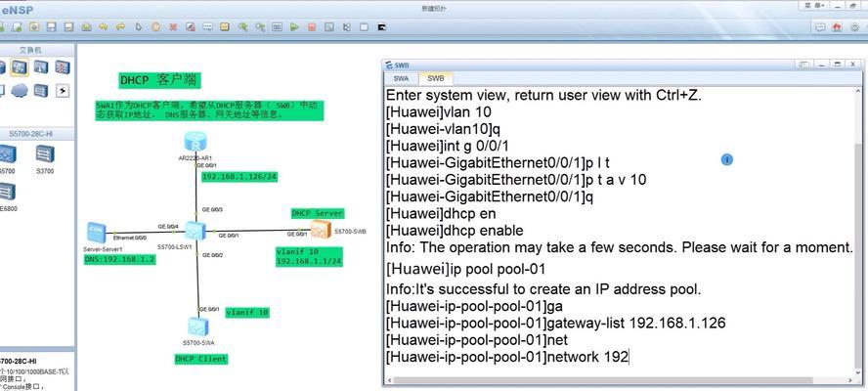868x391 pixels.
Task: Select the switch device category icon
Action: [x=20, y=67]
